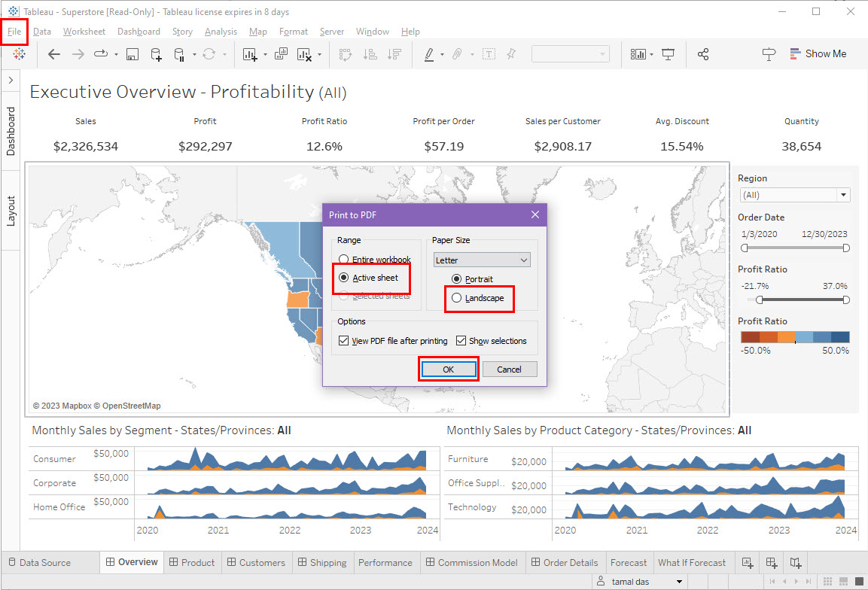
Task: Switch to the Commission Model tab
Action: pyautogui.click(x=472, y=563)
